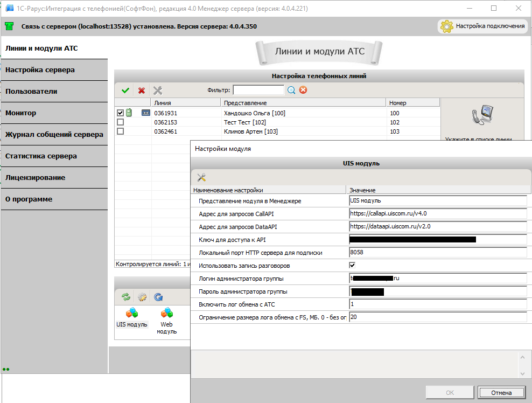The height and width of the screenshot is (403, 532).
Task: Click the Настройка подключения button
Action: (x=483, y=26)
